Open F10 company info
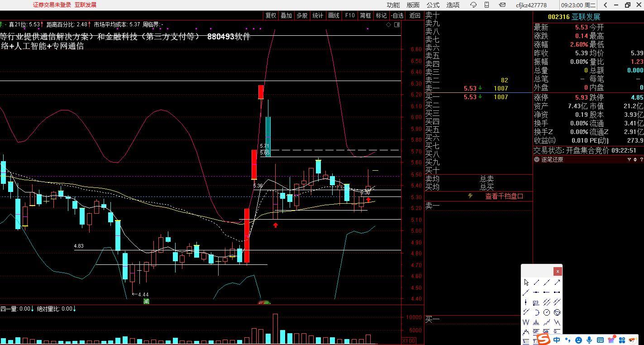Screen dimensions: 644x345 [350, 15]
